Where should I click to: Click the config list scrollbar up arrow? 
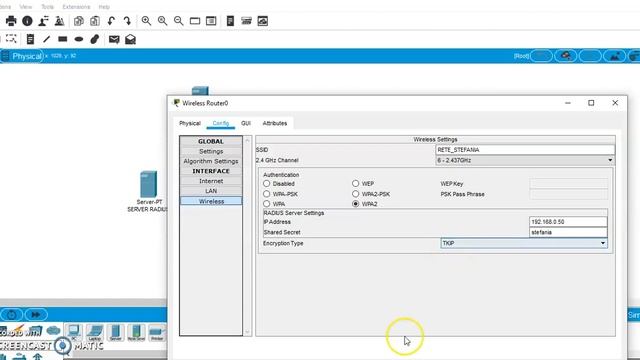coord(247,140)
